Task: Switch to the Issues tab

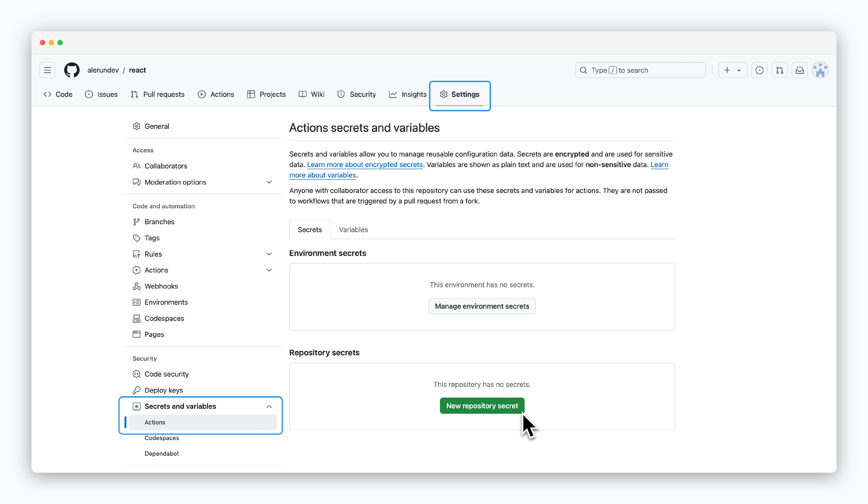Action: point(101,94)
